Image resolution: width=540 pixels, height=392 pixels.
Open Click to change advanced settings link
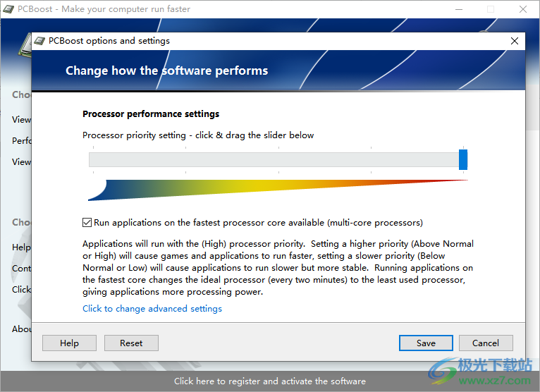152,309
